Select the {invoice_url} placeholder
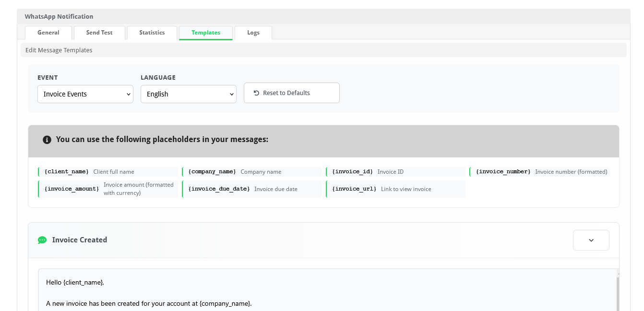The image size is (644, 311). 354,189
